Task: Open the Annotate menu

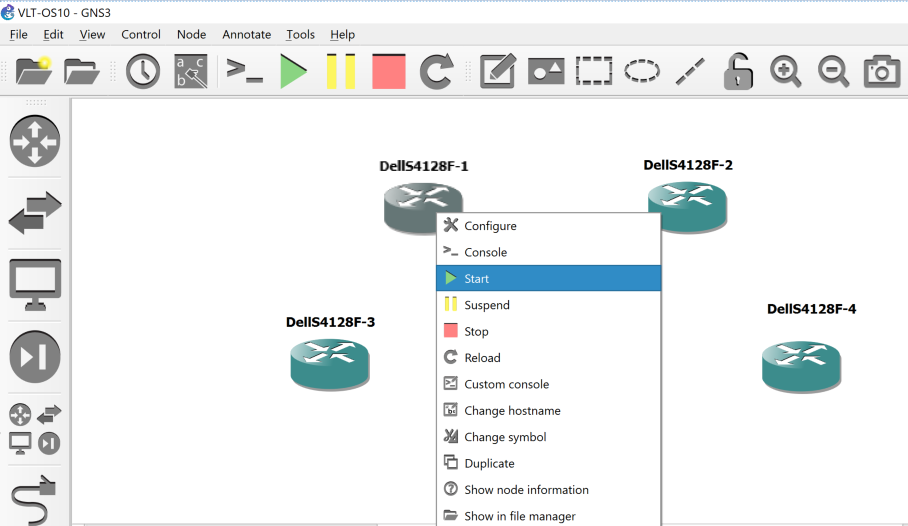Action: 247,35
